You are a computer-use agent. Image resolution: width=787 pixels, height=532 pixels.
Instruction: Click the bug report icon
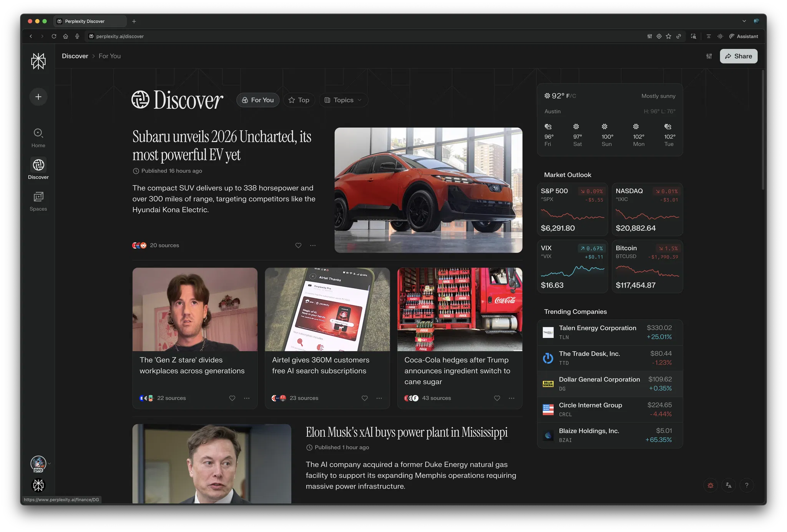coord(711,485)
